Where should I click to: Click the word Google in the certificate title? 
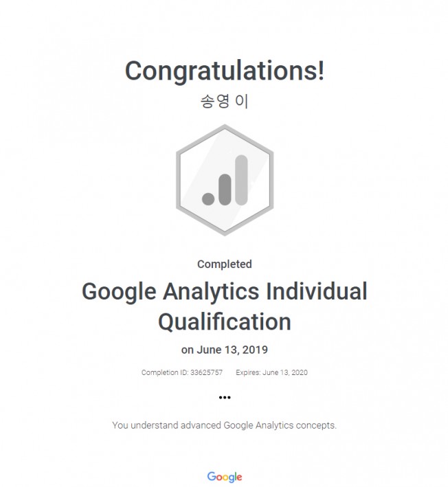[119, 292]
